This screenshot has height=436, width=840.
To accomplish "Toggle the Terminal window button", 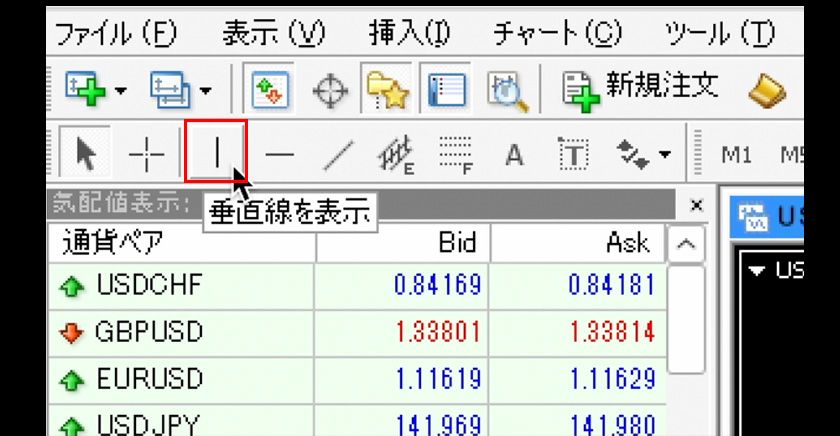I will (x=441, y=91).
